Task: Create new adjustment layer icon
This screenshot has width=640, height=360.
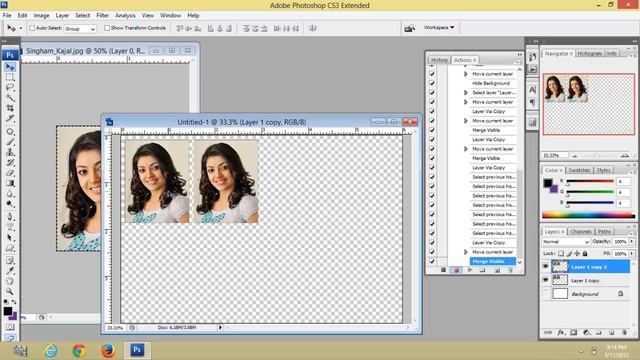Action: [x=587, y=333]
